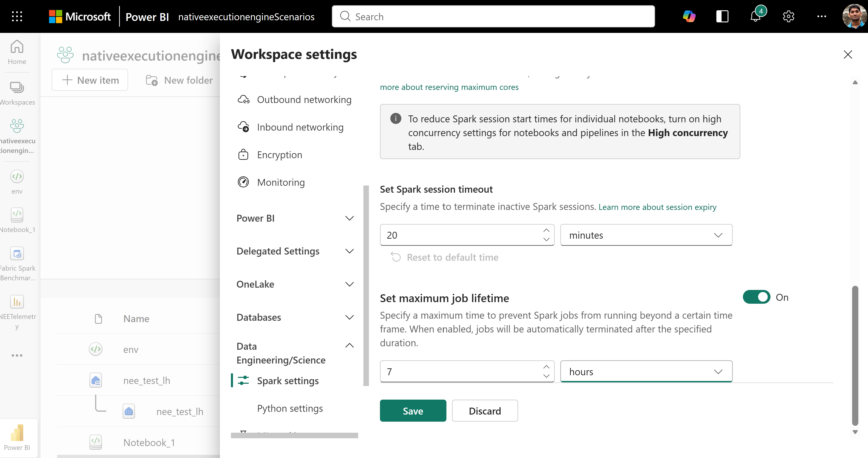Screen dimensions: 868x458
Task: Decrease the session timeout value
Action: (546, 239)
